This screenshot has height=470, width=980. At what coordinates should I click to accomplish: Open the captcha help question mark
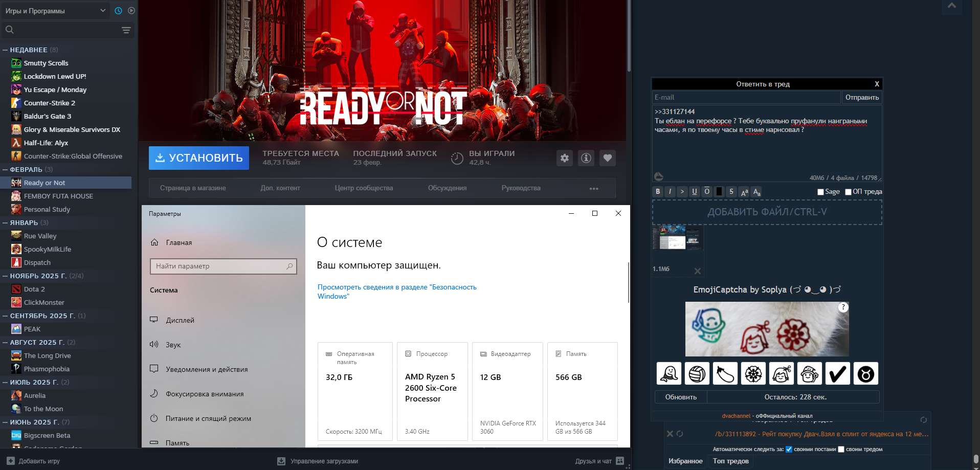pos(843,307)
